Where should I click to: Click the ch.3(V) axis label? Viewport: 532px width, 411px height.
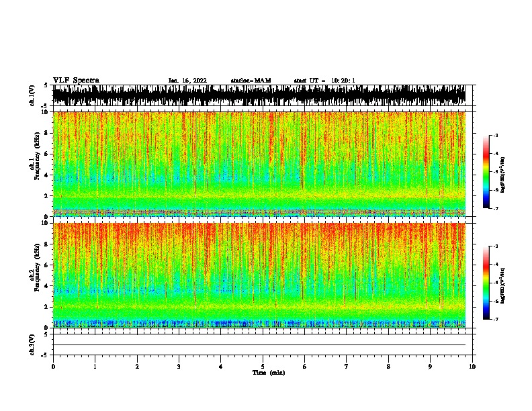tap(32, 345)
